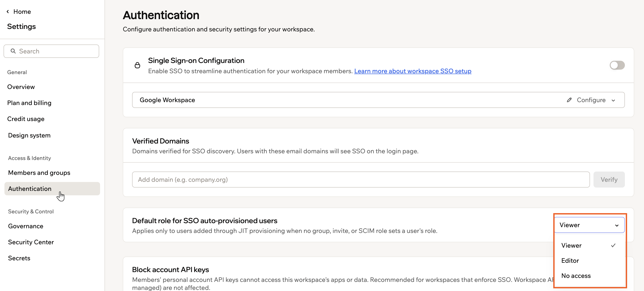Click the Google Workspace provider row

(x=378, y=100)
